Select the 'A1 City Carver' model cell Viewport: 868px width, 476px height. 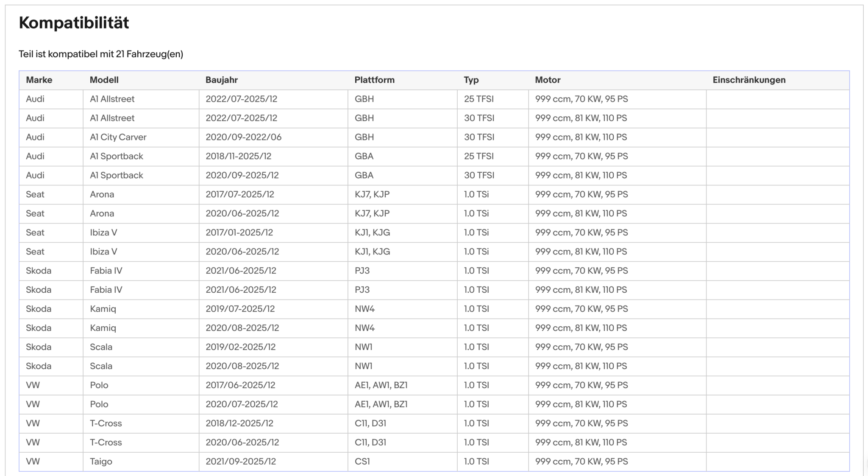(x=118, y=137)
